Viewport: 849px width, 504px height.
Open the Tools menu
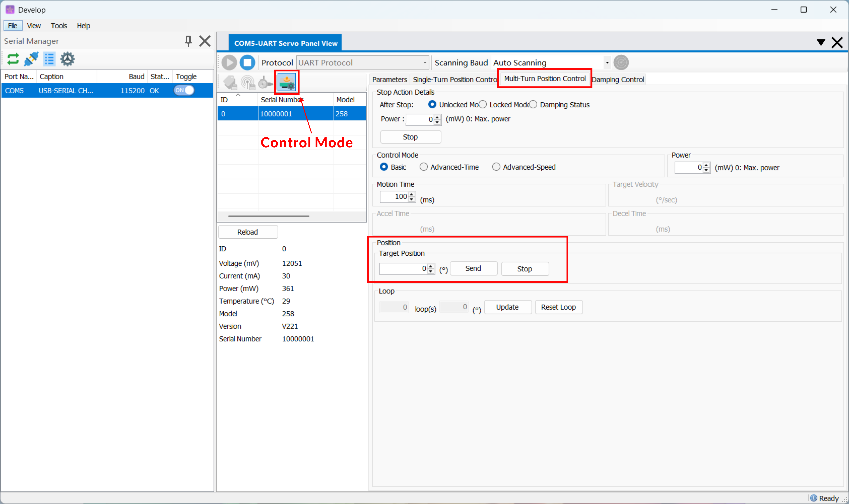[x=59, y=26]
